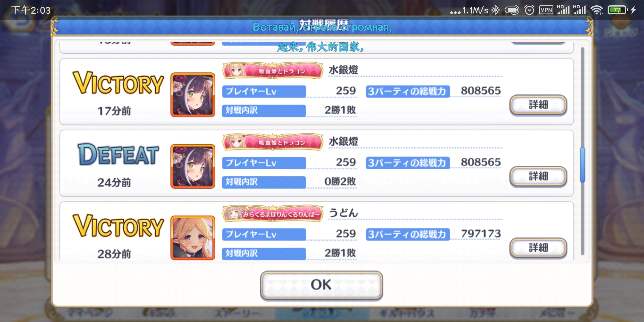Click the battle history scrollbar thumb
Image resolution: width=644 pixels, height=322 pixels.
point(582,165)
